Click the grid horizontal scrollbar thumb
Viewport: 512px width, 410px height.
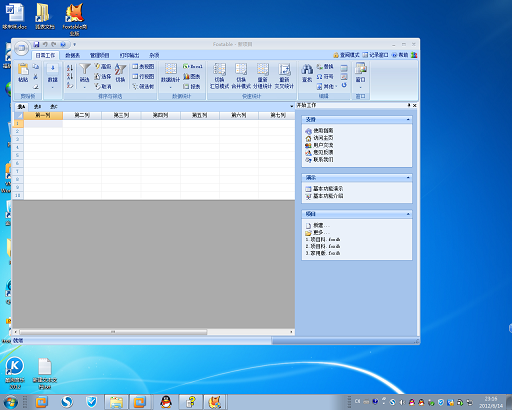(113, 332)
